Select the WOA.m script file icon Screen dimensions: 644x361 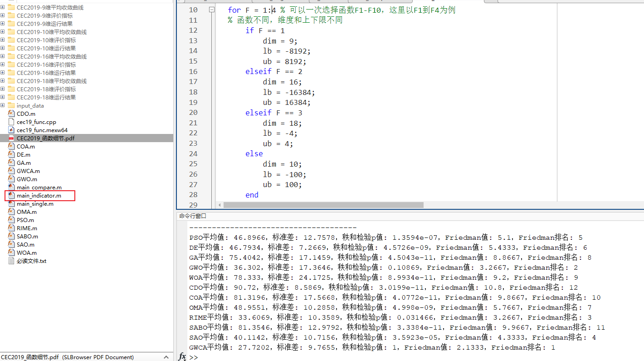11,252
